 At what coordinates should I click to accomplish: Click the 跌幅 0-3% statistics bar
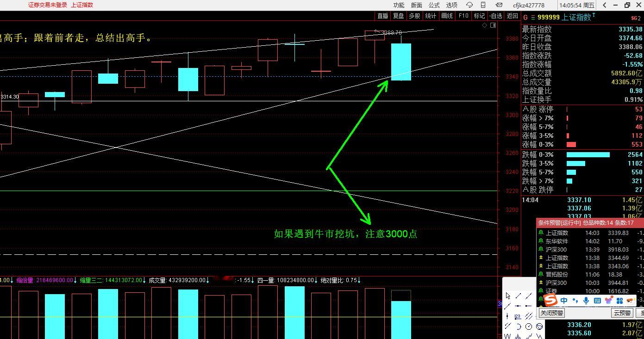(588, 154)
